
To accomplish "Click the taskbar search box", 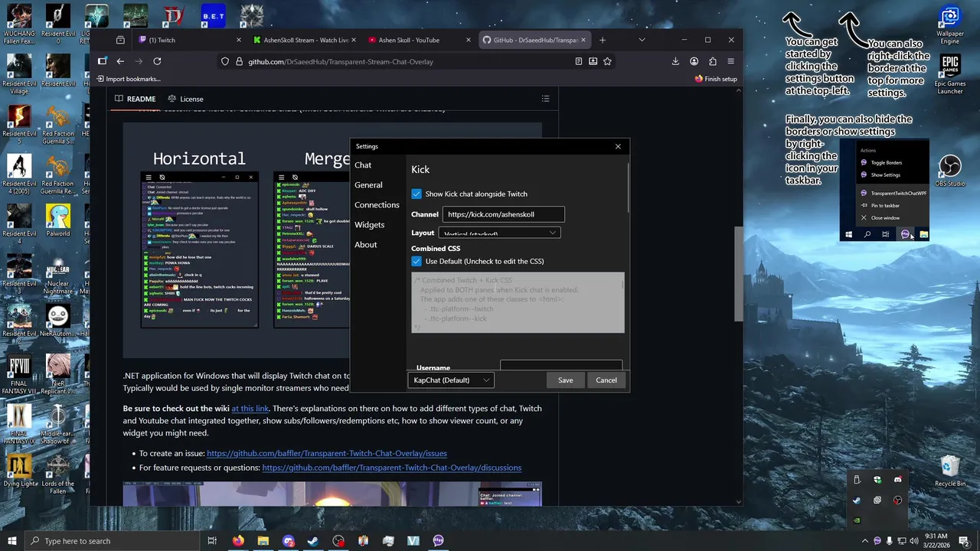I will click(113, 541).
